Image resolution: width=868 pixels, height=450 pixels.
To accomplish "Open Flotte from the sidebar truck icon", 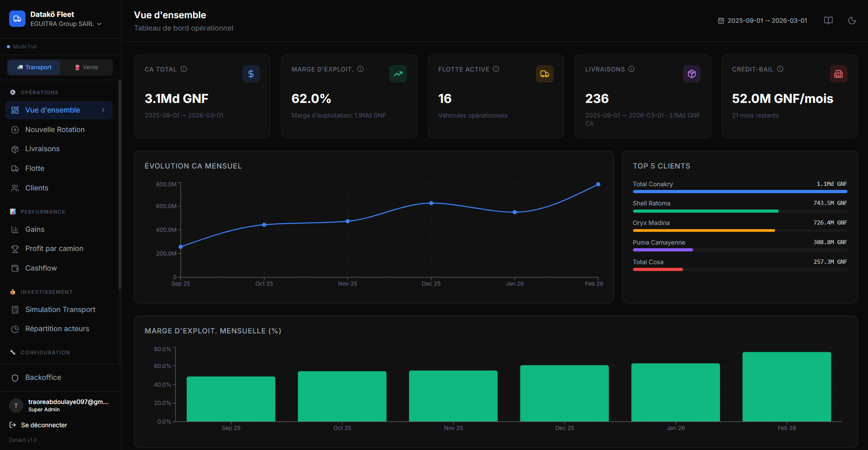I will point(15,168).
